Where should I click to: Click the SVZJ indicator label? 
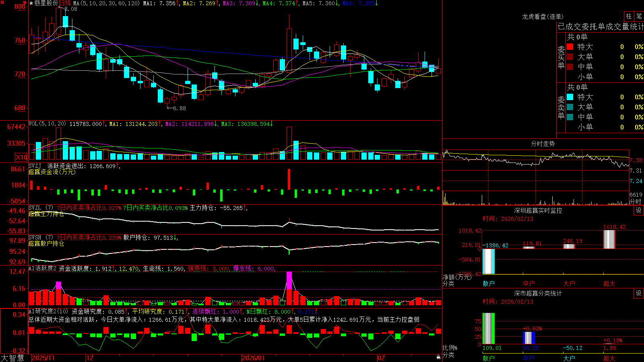[x=35, y=166]
